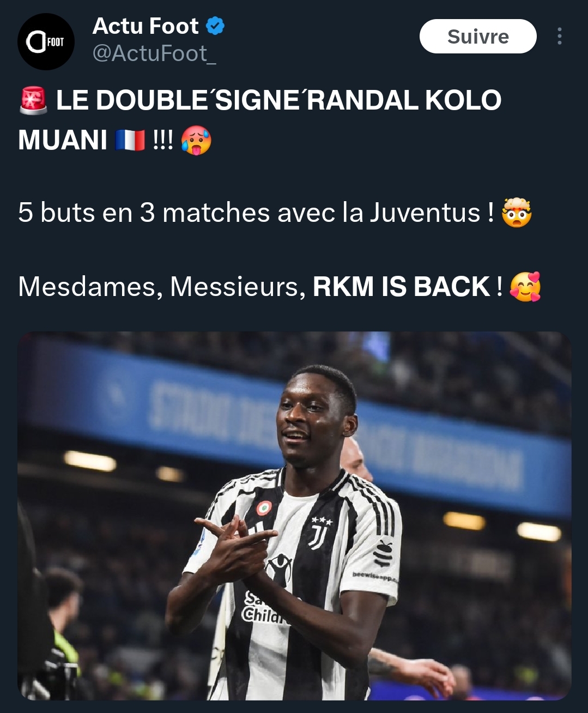588x713 pixels.
Task: Click the 5 buts en 3 matches line
Action: 256,213
